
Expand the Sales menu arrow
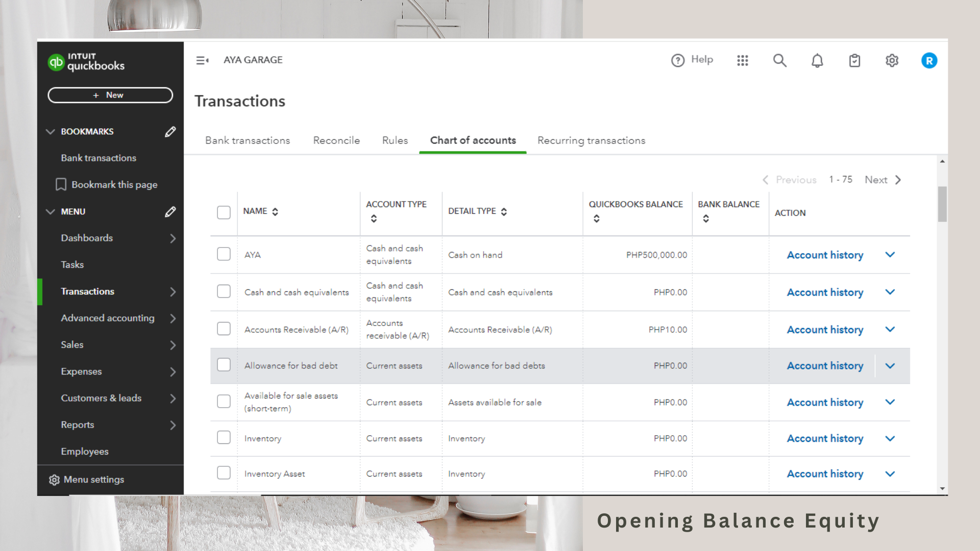coord(173,345)
